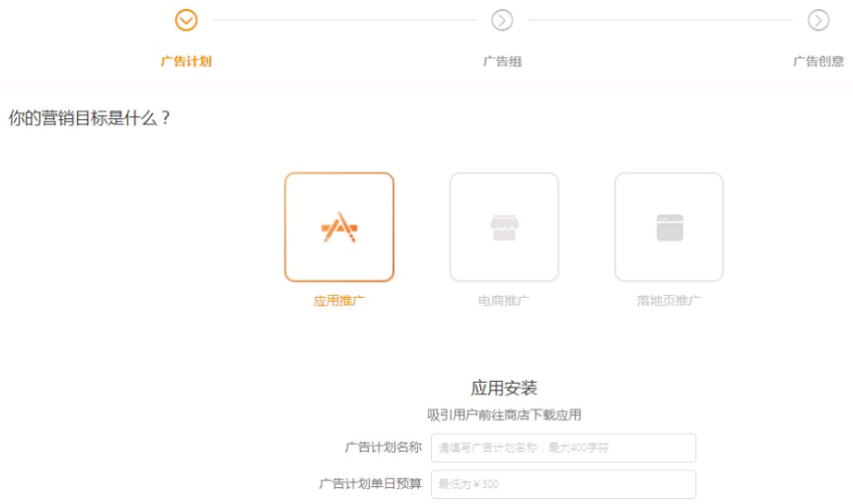Viewport: 853px width, 504px height.
Task: Select the 落地页推广 browser window icon card
Action: [669, 227]
